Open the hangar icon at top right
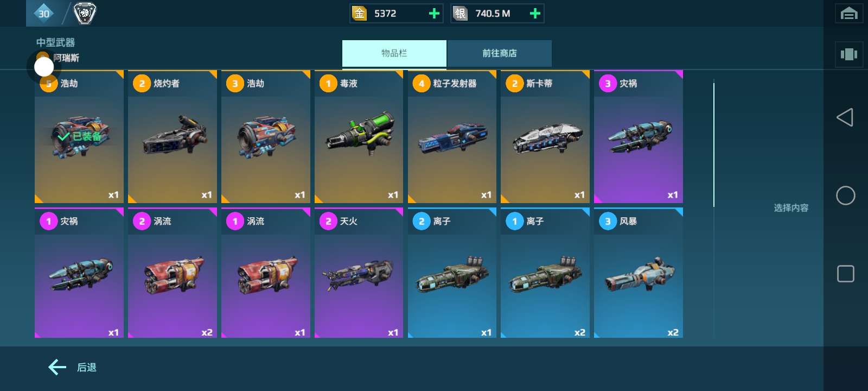 pyautogui.click(x=849, y=14)
